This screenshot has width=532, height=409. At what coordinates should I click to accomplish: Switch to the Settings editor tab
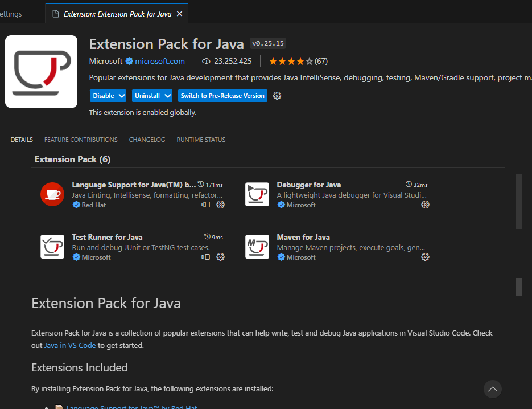pos(11,14)
